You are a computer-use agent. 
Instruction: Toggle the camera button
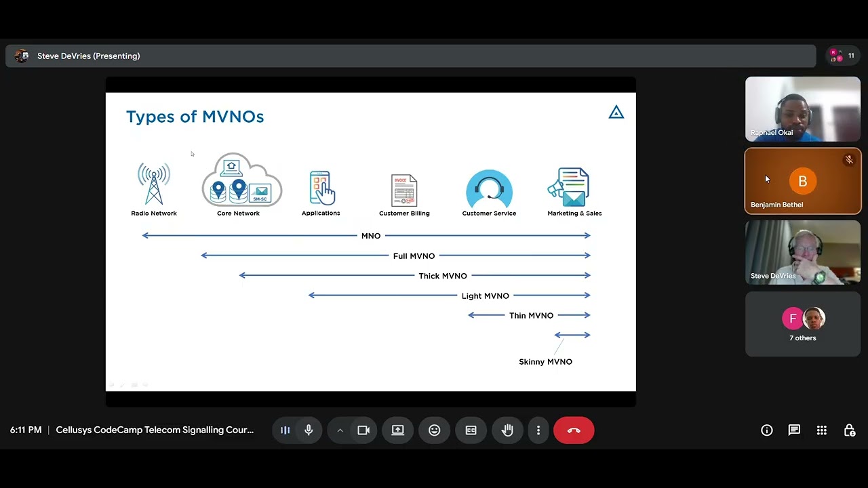point(363,430)
